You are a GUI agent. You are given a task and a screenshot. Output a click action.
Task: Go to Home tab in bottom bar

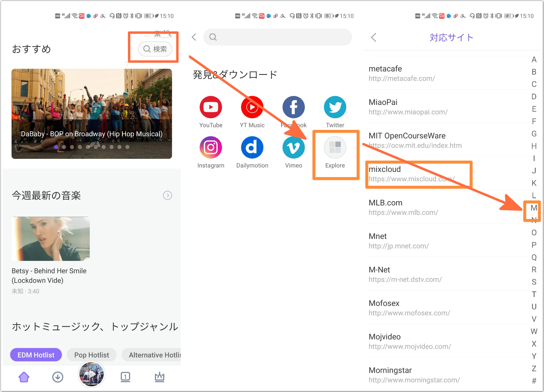[x=24, y=377]
